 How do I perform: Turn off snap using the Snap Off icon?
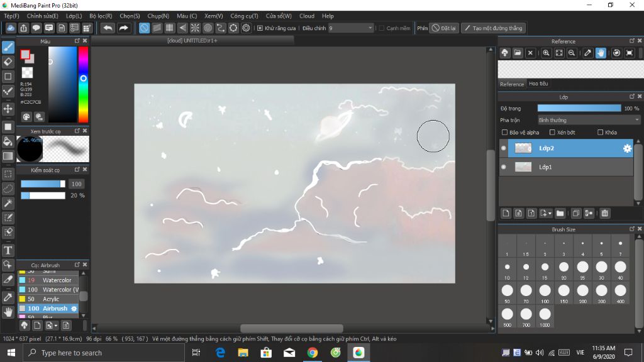tap(144, 28)
